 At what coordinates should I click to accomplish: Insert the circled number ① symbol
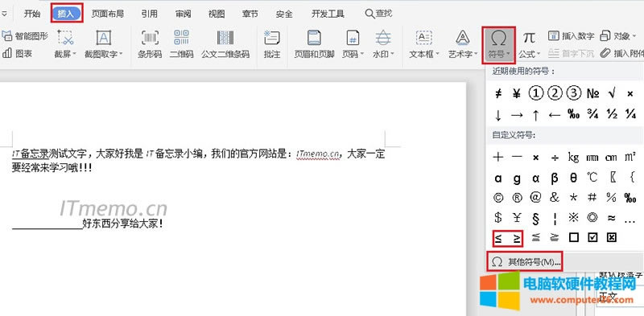536,93
